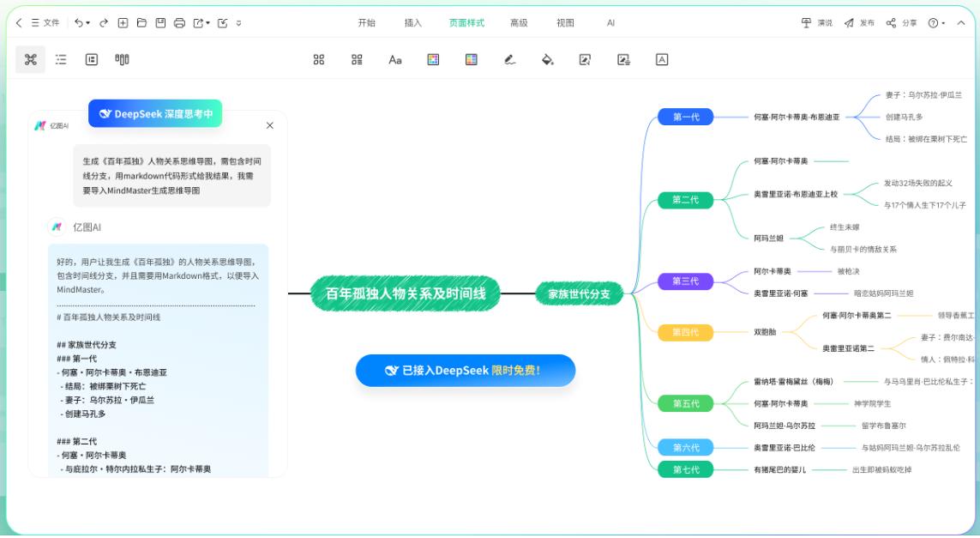The width and height of the screenshot is (980, 538).
Task: Switch to outline list view mode
Action: [61, 59]
